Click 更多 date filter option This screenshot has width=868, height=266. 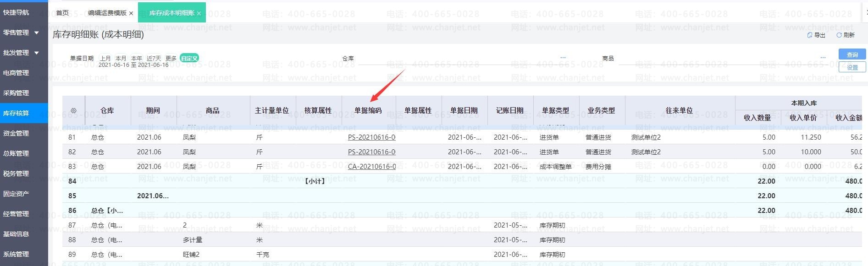tap(171, 58)
